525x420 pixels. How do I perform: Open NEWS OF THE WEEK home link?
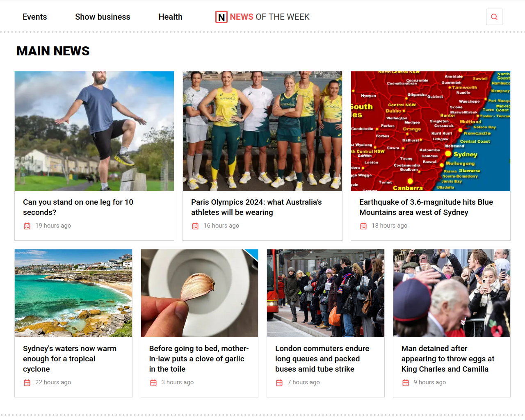point(262,17)
